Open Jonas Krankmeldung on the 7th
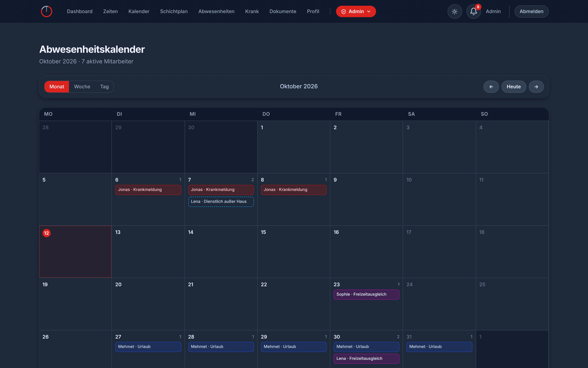 pos(221,190)
